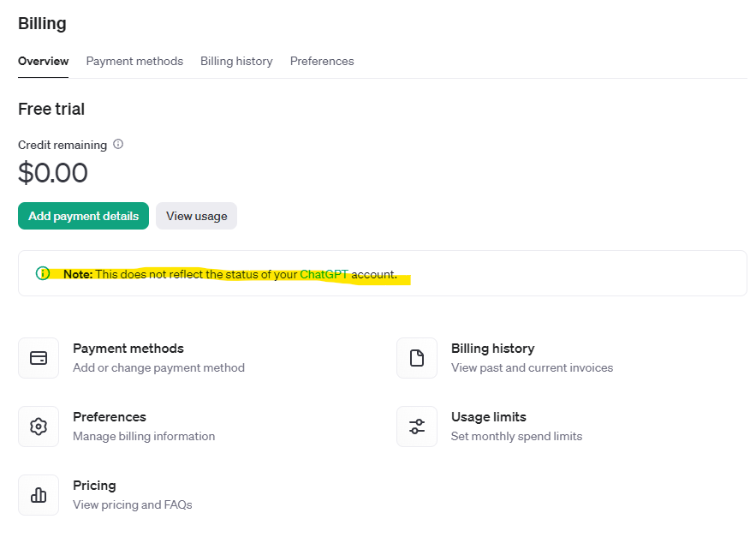Switch to the Overview tab
This screenshot has width=756, height=537.
pos(43,61)
